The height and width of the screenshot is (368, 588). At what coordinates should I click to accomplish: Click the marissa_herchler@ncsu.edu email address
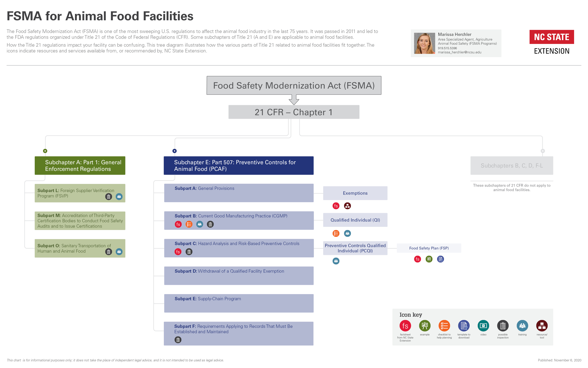[x=459, y=52]
